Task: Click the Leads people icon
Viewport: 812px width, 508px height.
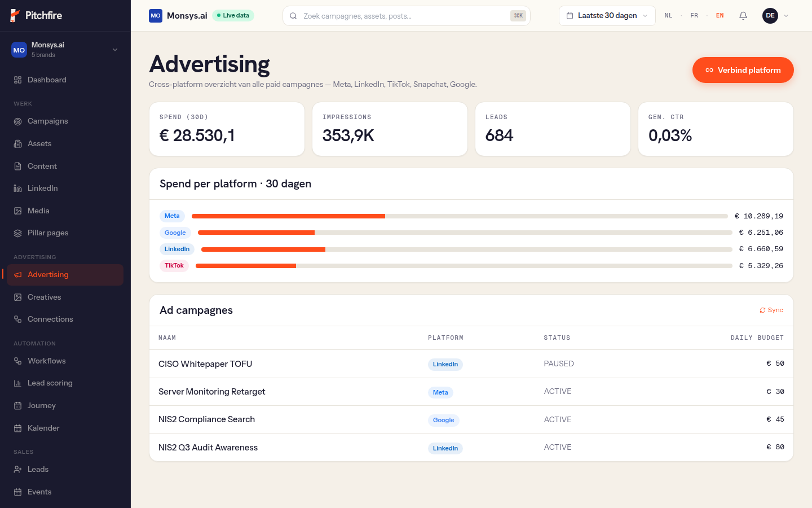Action: point(18,470)
